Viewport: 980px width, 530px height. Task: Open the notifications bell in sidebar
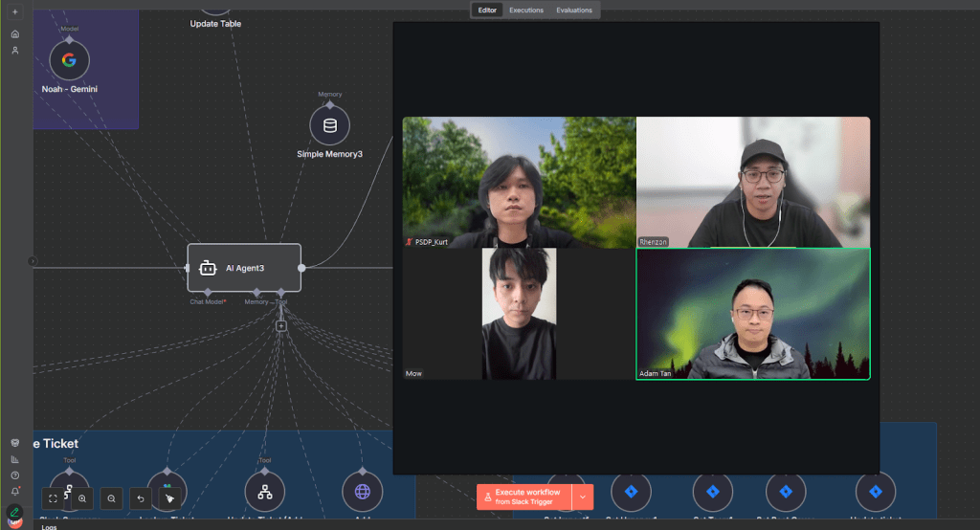pos(15,491)
